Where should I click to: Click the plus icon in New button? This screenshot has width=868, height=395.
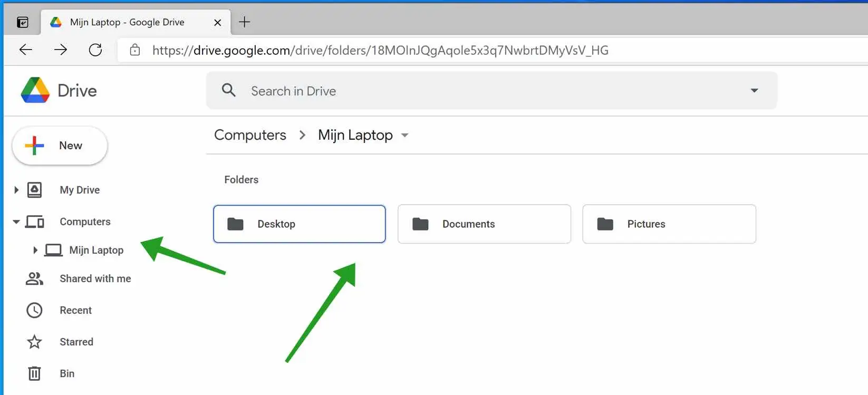click(34, 146)
